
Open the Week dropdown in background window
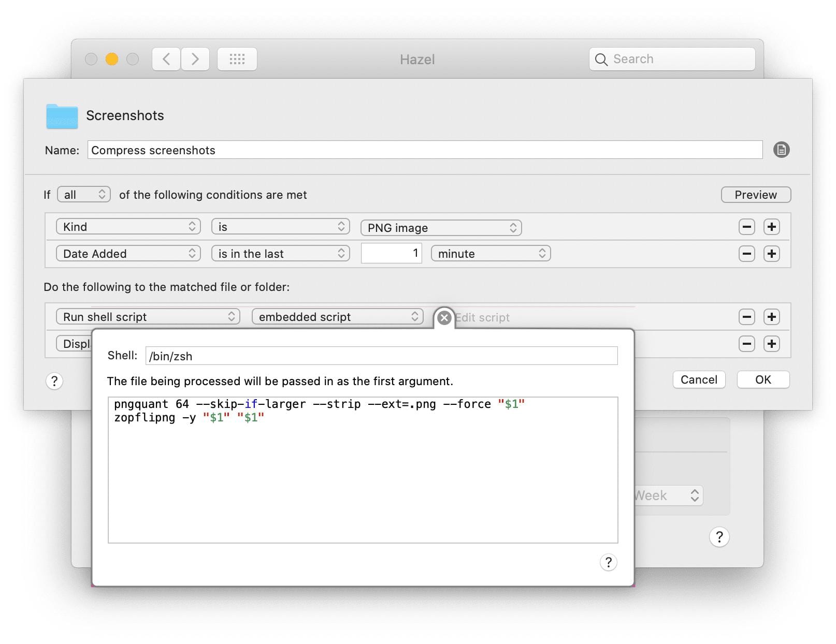click(x=668, y=495)
